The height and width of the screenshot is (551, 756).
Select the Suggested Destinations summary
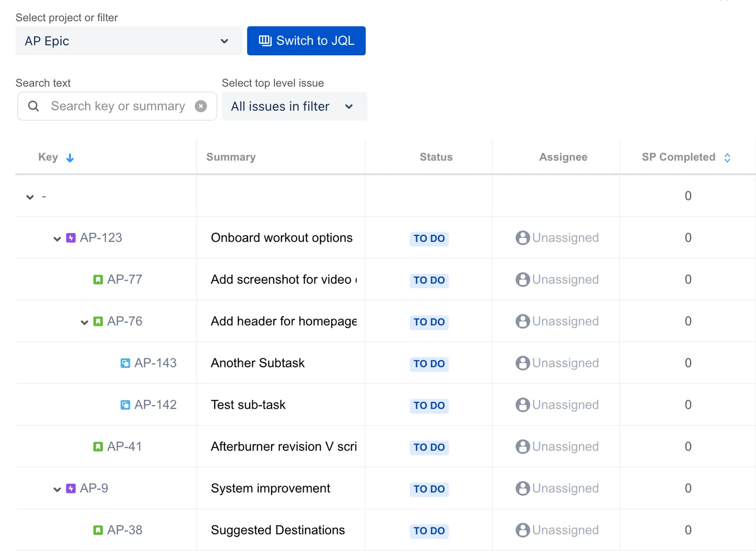278,530
